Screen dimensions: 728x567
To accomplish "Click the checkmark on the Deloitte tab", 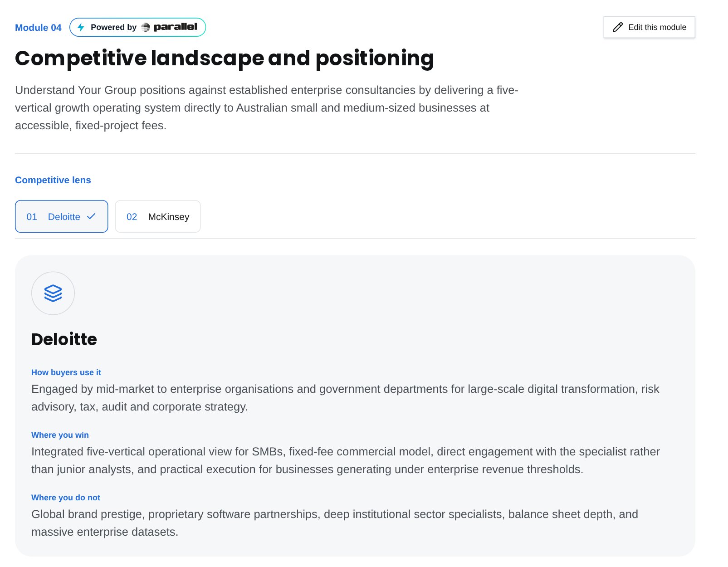I will pyautogui.click(x=91, y=216).
